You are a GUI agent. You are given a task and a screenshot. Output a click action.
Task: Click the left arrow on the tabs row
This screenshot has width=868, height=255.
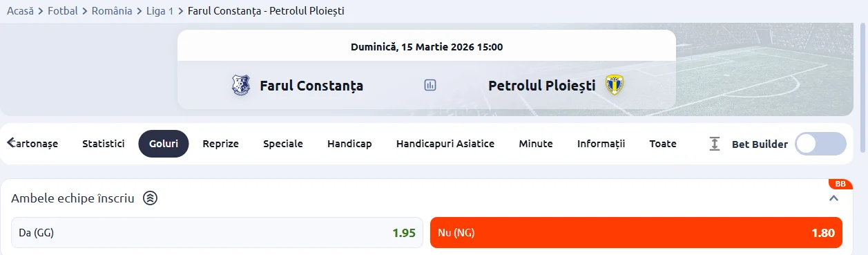10,143
